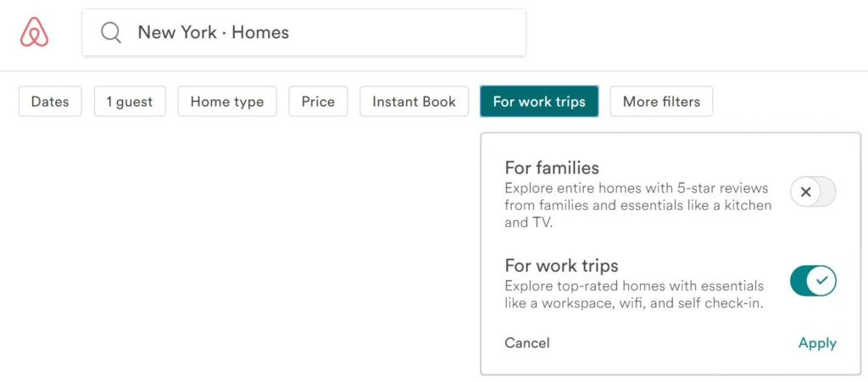This screenshot has width=868, height=382.
Task: Click the description about 5-star reviews from families
Action: (x=637, y=206)
